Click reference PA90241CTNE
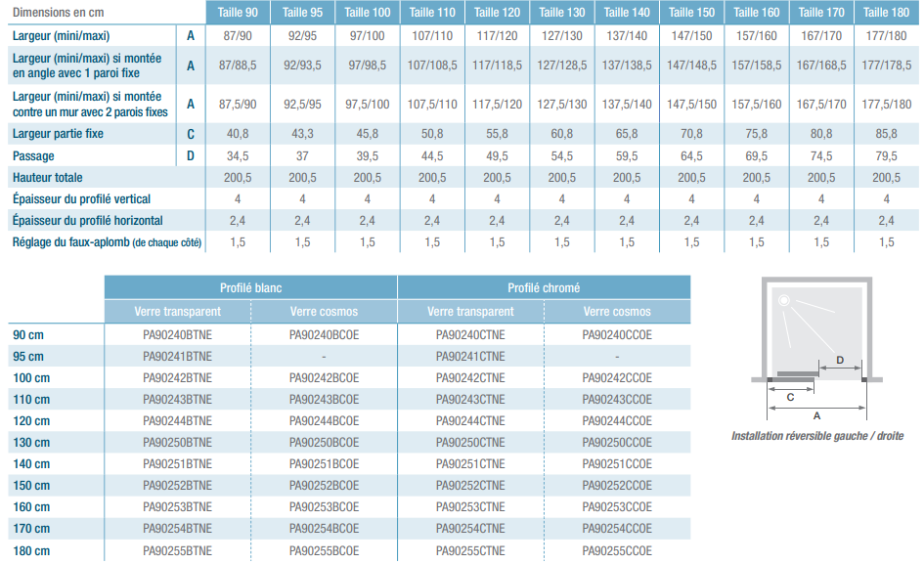Screen dimensions: 924x564 click(x=470, y=357)
